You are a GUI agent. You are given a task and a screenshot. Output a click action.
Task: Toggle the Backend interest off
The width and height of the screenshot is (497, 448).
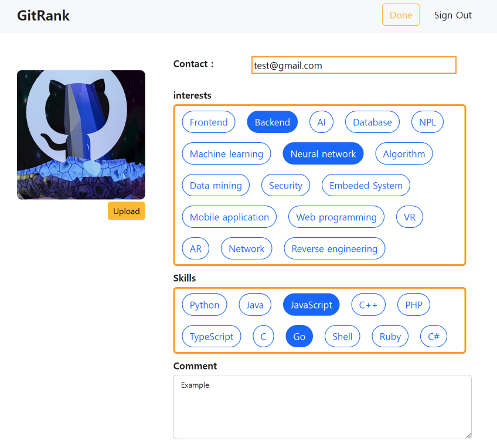click(272, 122)
